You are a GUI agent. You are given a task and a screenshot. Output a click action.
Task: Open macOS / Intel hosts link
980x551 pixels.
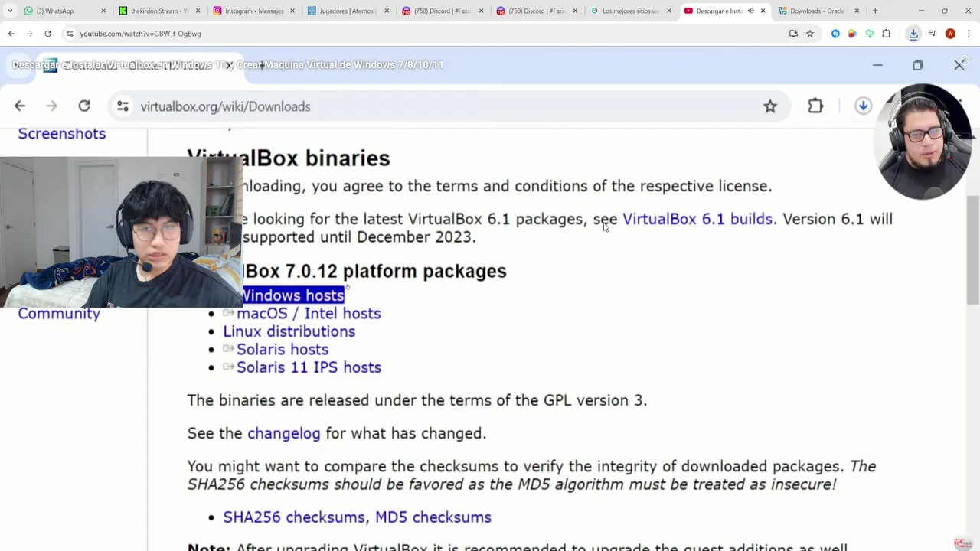pyautogui.click(x=309, y=314)
